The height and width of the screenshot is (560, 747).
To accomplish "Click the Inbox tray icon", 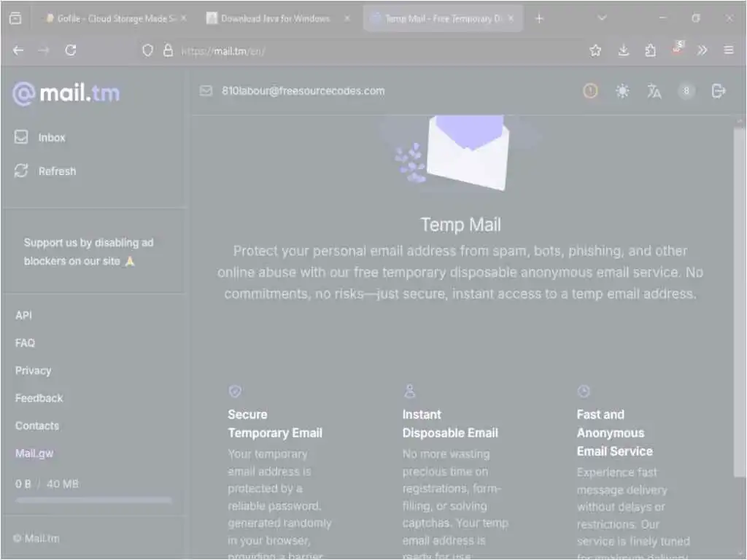I will click(x=21, y=137).
